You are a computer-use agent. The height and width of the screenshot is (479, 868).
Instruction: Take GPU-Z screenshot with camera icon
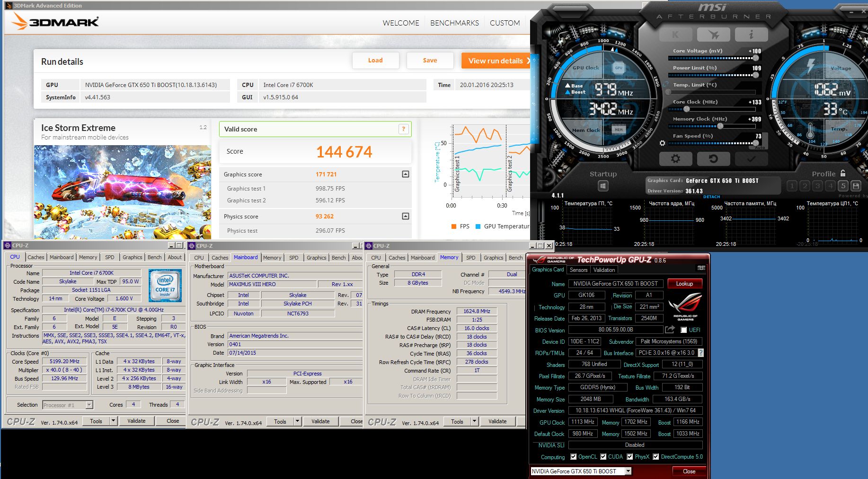tap(701, 268)
